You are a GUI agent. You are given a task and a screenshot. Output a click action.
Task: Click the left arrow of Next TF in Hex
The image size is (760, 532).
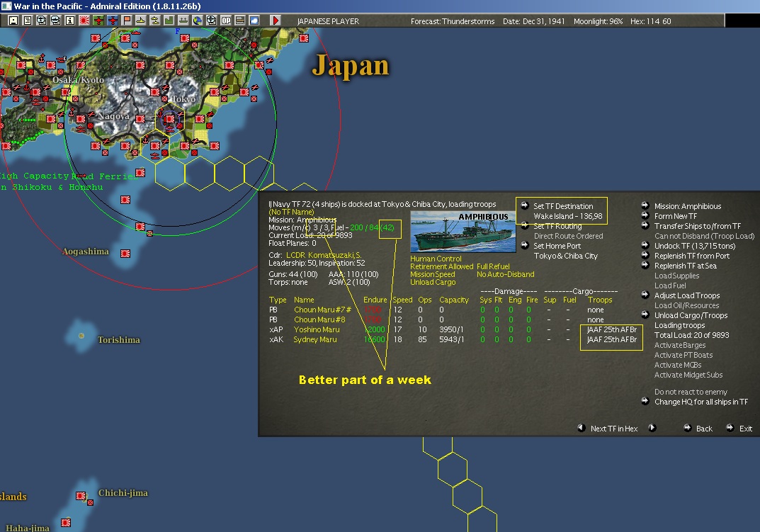[581, 428]
